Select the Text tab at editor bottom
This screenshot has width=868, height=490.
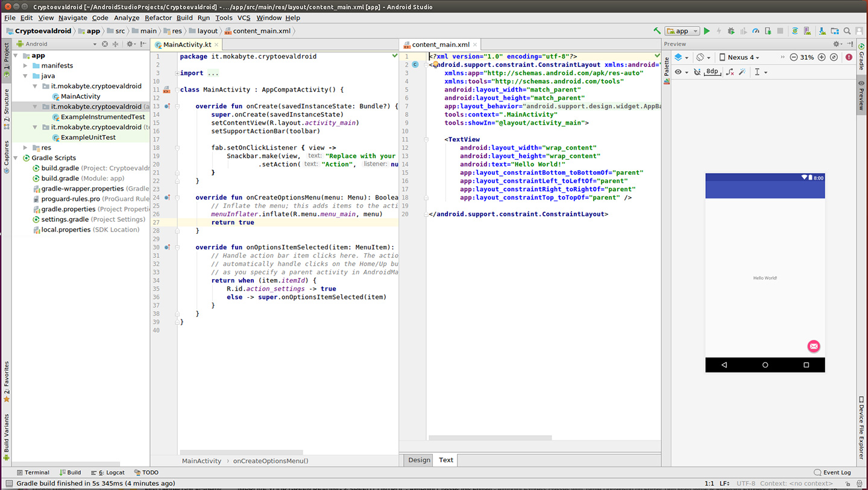click(x=446, y=460)
